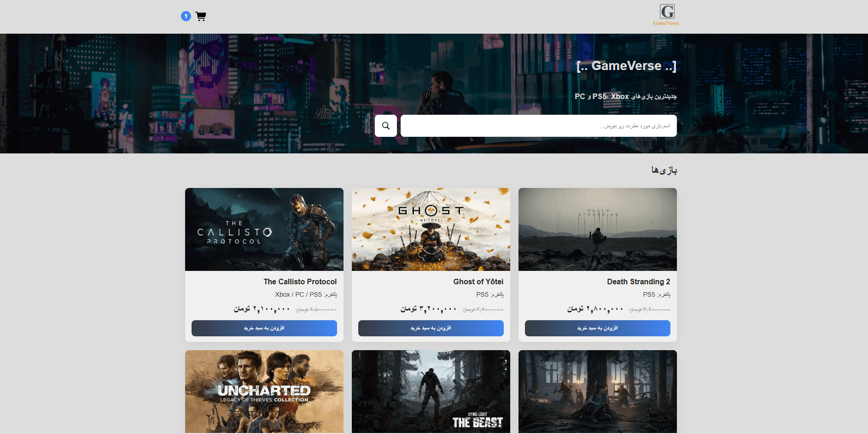Click The Callisto Protocol title text

coord(300,282)
